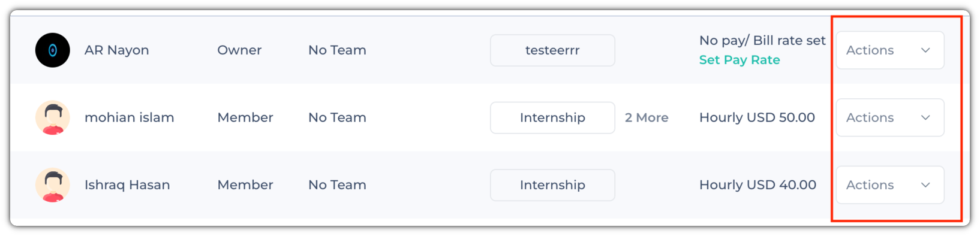Click the Set Pay Rate link
Image resolution: width=980 pixels, height=236 pixels.
coord(739,60)
